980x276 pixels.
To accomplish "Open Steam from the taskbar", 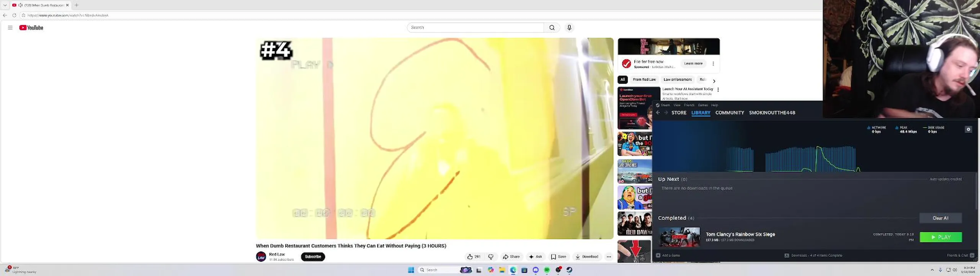I will [570, 270].
